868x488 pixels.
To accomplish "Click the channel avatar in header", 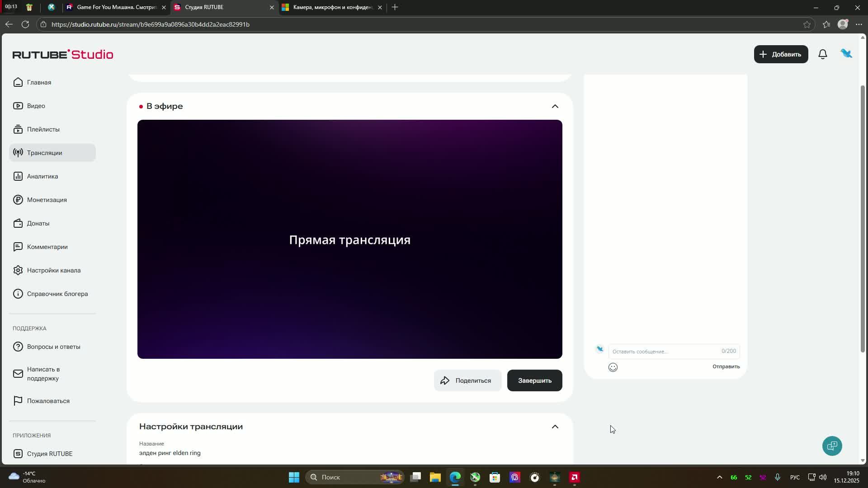I will [x=846, y=54].
